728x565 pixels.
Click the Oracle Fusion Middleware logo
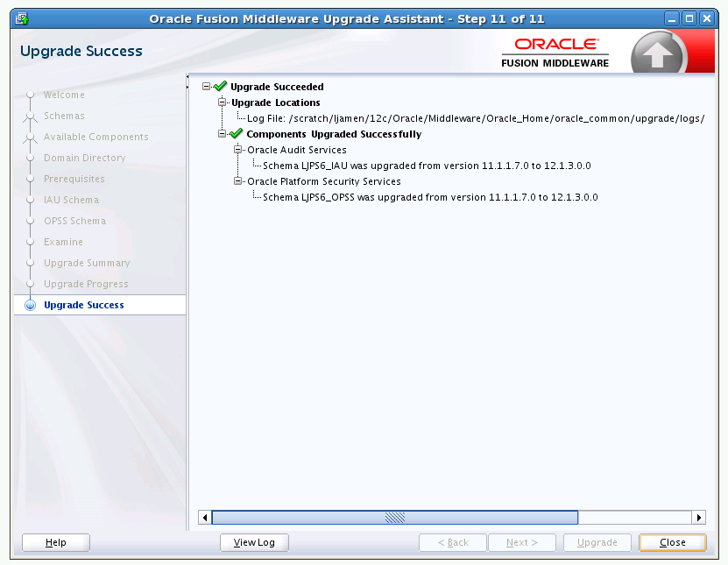point(555,53)
